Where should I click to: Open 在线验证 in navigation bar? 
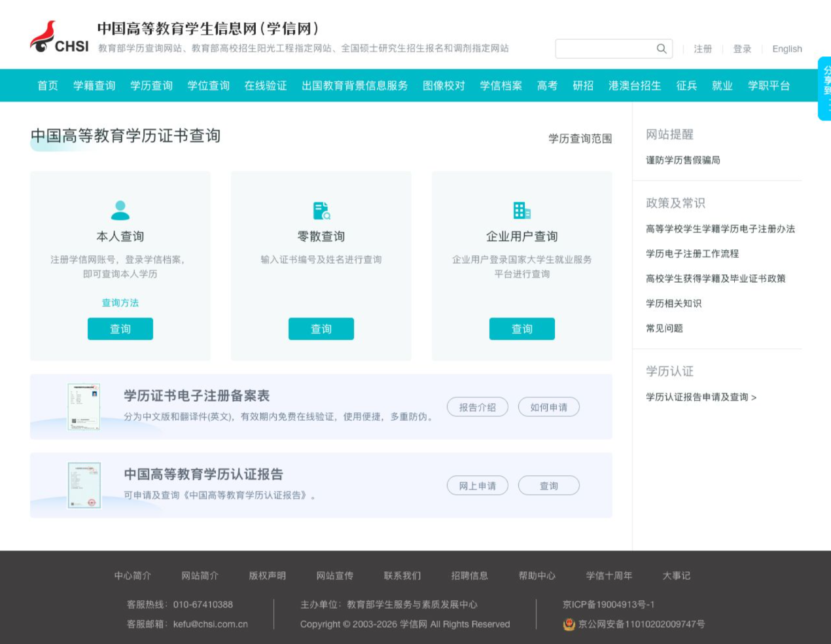266,86
